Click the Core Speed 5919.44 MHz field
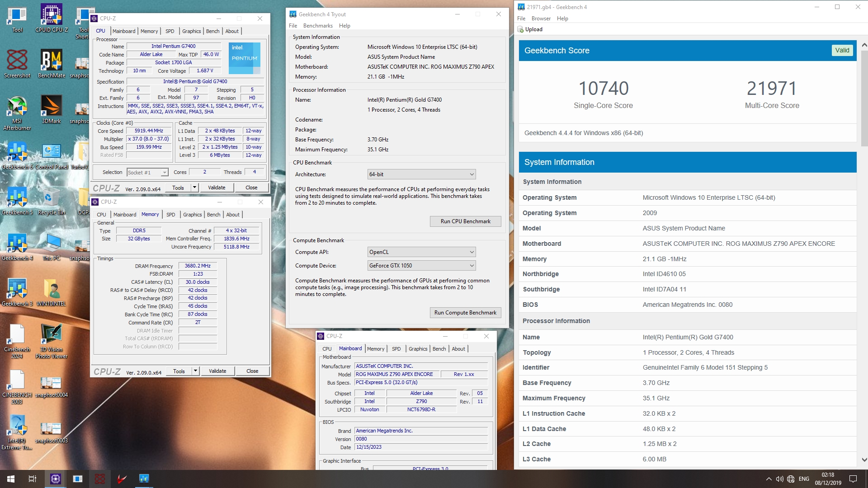Screen dimensions: 868x488 (x=149, y=131)
